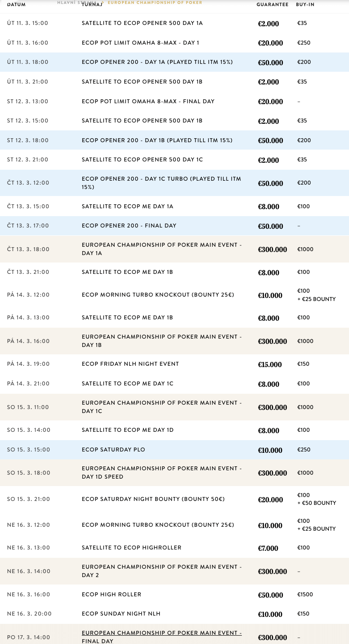Viewport: 349px width, 644px height.
Task: Open ECOP Saturday PLO tournament
Action: 113,450
